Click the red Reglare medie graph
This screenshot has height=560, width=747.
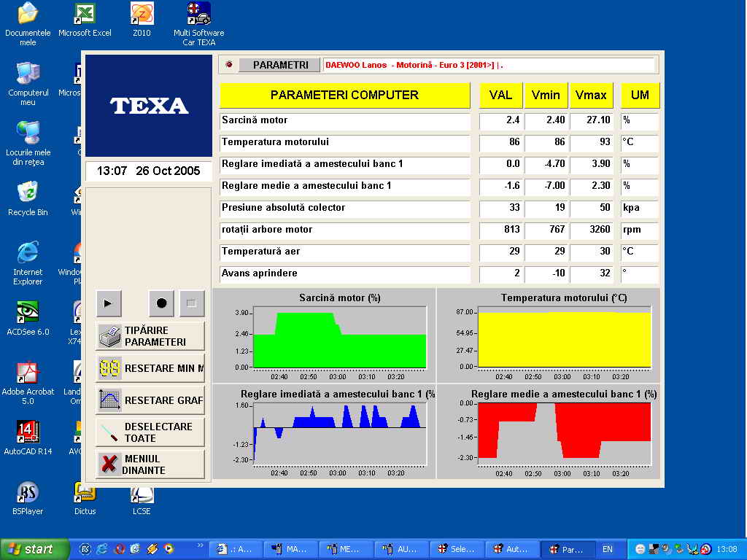(x=564, y=433)
